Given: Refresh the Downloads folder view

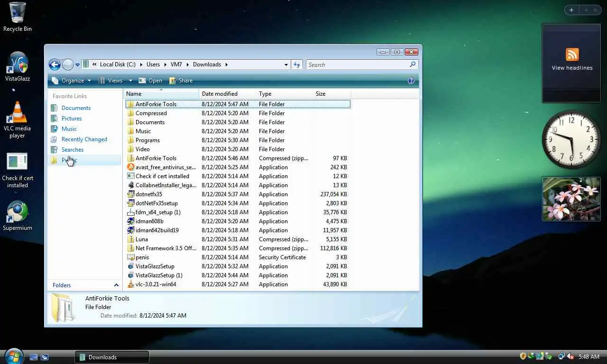Looking at the screenshot, I should [x=297, y=64].
